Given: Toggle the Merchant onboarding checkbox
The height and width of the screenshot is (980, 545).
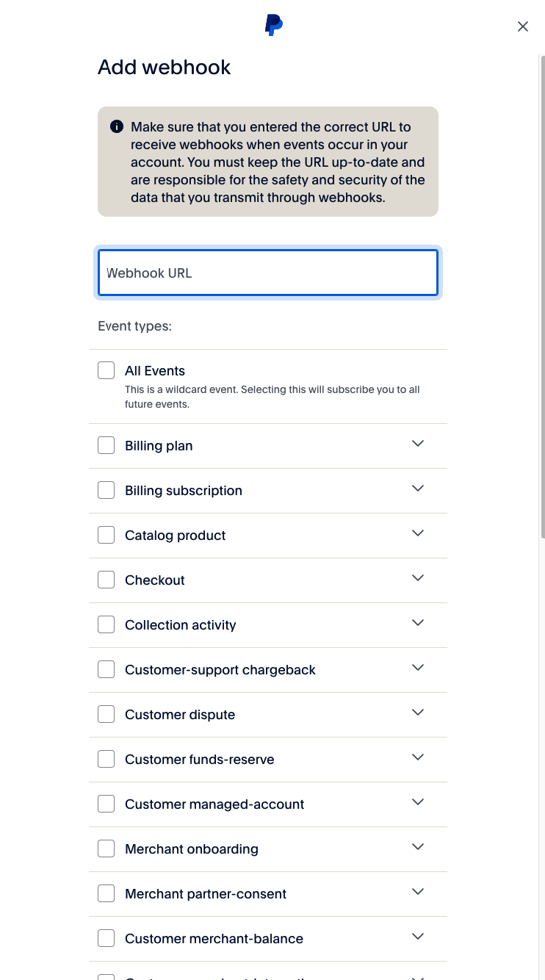Looking at the screenshot, I should point(107,849).
